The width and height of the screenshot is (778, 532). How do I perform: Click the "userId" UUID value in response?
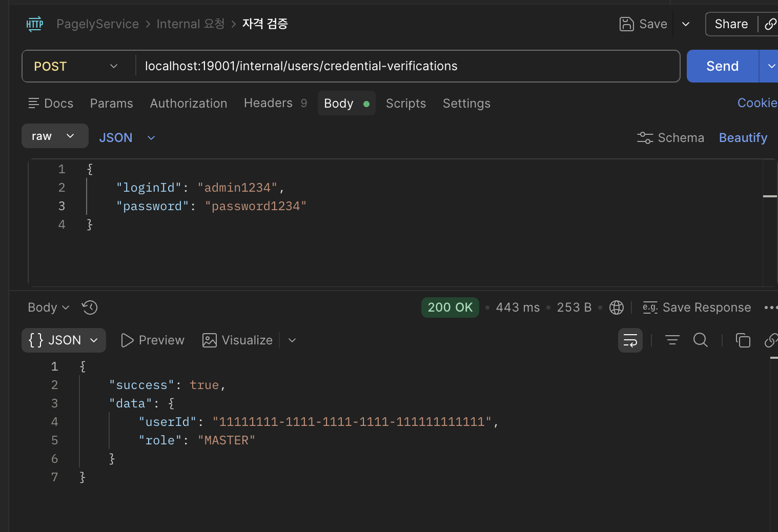[352, 422]
